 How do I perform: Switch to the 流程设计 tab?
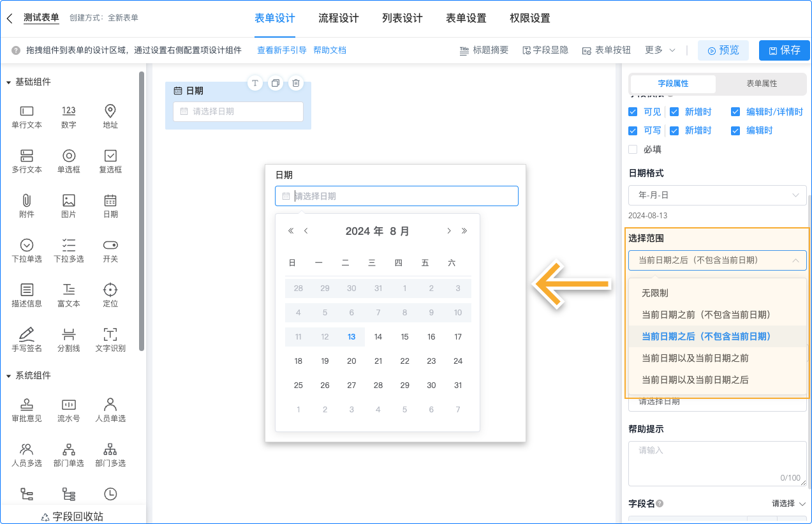point(337,19)
